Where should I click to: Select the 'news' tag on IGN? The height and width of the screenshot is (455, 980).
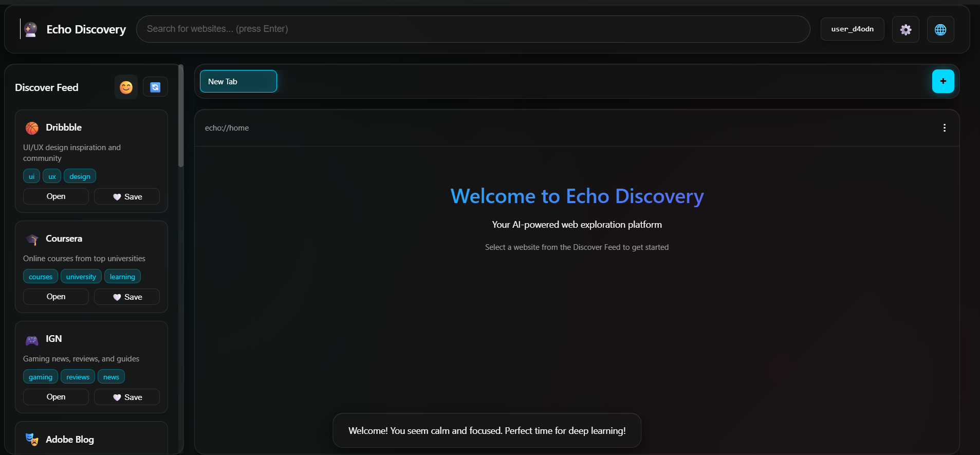coord(111,377)
